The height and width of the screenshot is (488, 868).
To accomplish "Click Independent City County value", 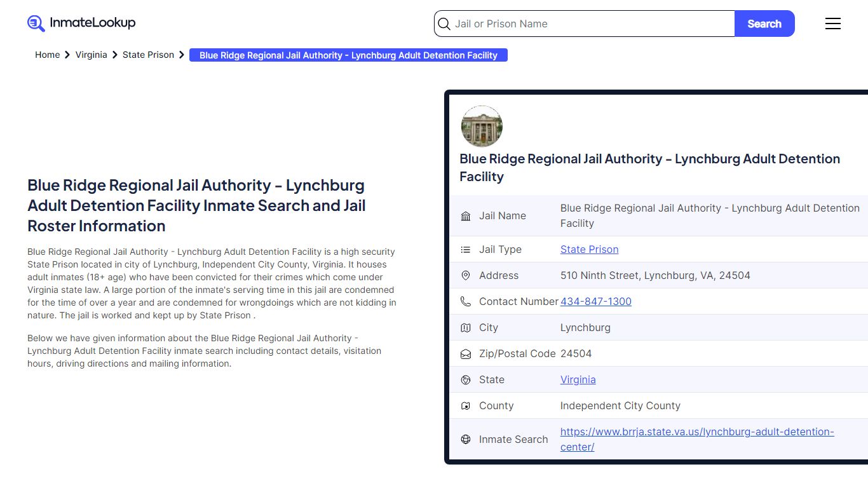I will click(x=620, y=406).
